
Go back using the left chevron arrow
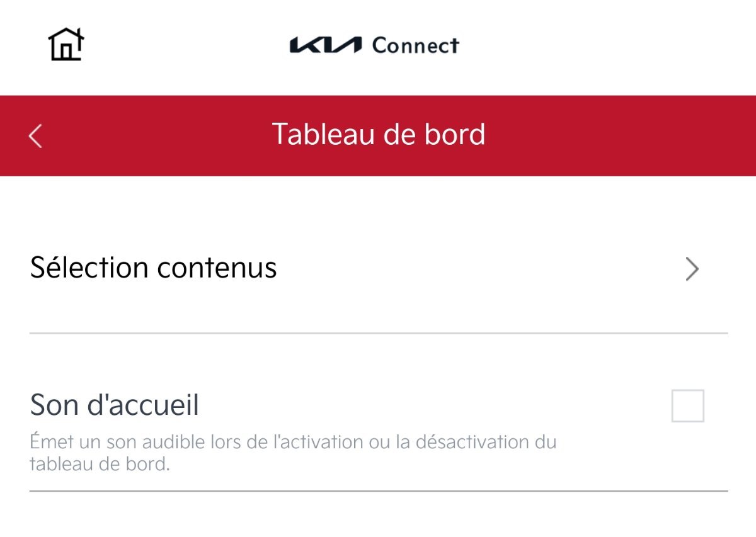35,135
